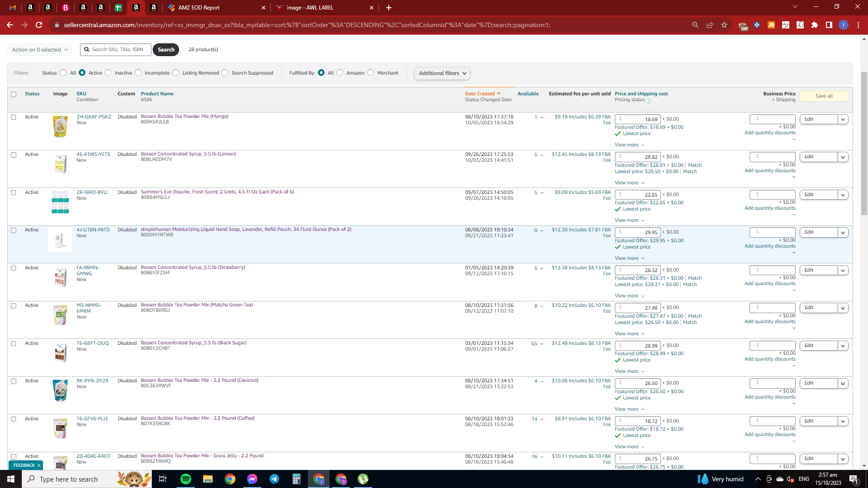Open Bossen Bubble Tea Powder Mix (Mango) link
Viewport: 868px width, 488px height.
pos(184,117)
